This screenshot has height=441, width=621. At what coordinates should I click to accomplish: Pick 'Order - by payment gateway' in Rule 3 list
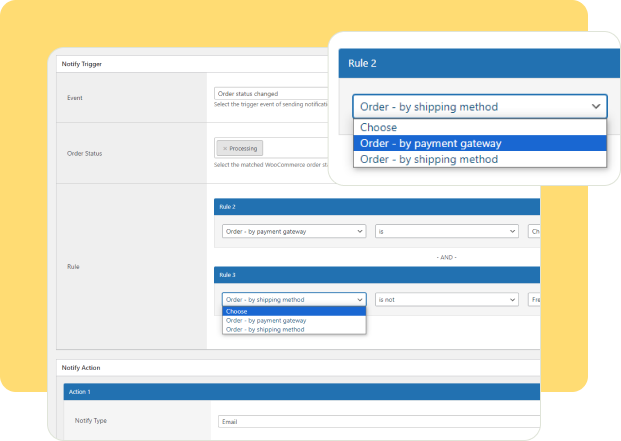(294, 320)
